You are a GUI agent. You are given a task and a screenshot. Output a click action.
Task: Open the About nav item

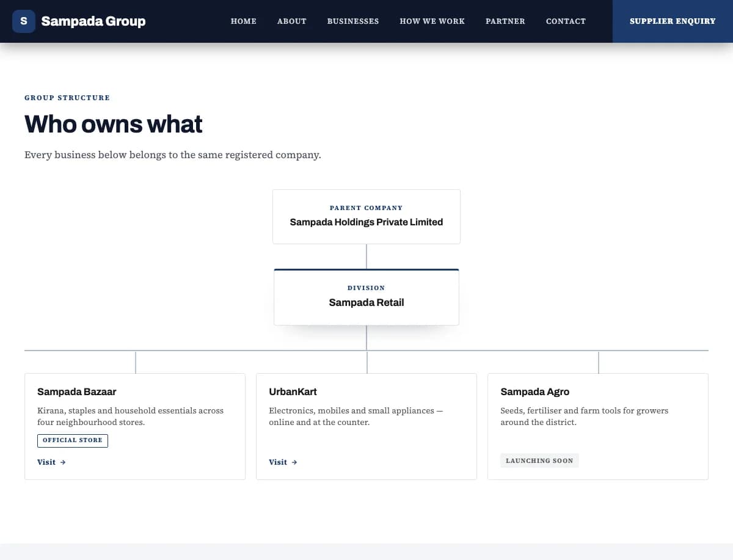click(292, 21)
